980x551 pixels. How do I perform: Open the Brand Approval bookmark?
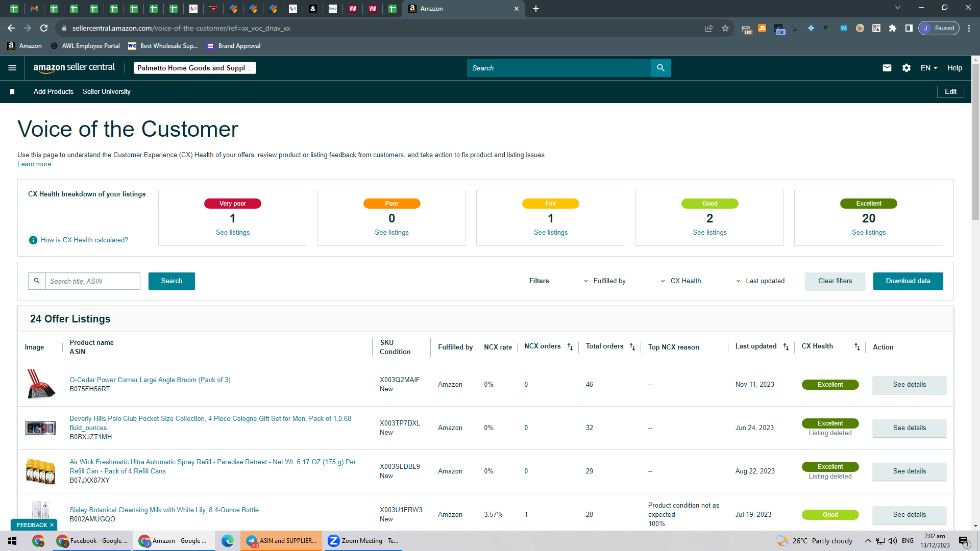[x=234, y=46]
